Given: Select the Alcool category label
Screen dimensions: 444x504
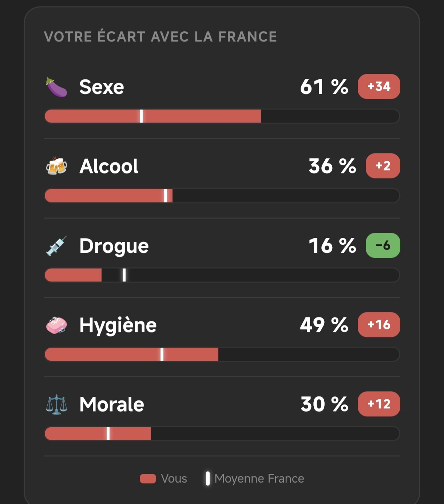Looking at the screenshot, I should [109, 166].
